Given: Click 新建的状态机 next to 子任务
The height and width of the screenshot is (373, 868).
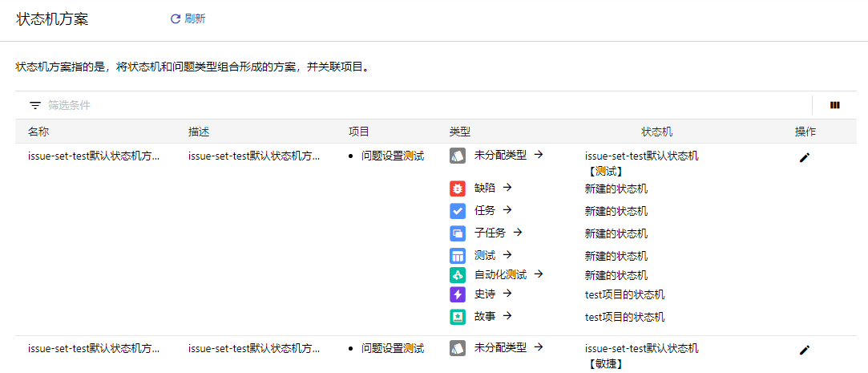Looking at the screenshot, I should point(616,233).
